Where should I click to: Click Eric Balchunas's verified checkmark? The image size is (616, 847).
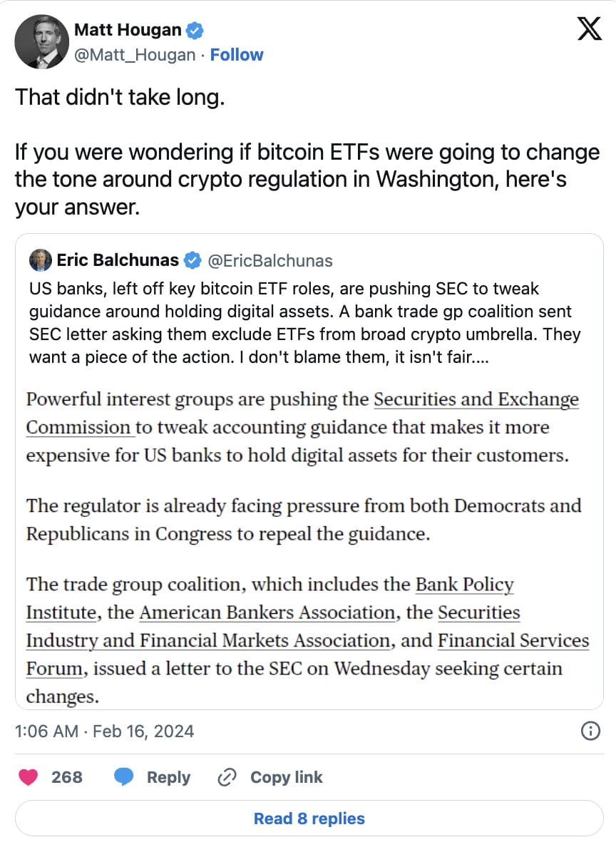[190, 260]
